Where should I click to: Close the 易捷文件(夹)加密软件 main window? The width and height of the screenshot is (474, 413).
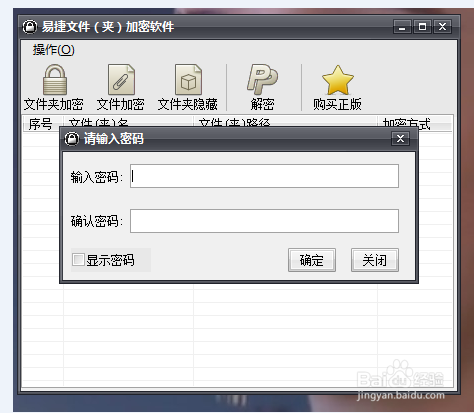(442, 27)
